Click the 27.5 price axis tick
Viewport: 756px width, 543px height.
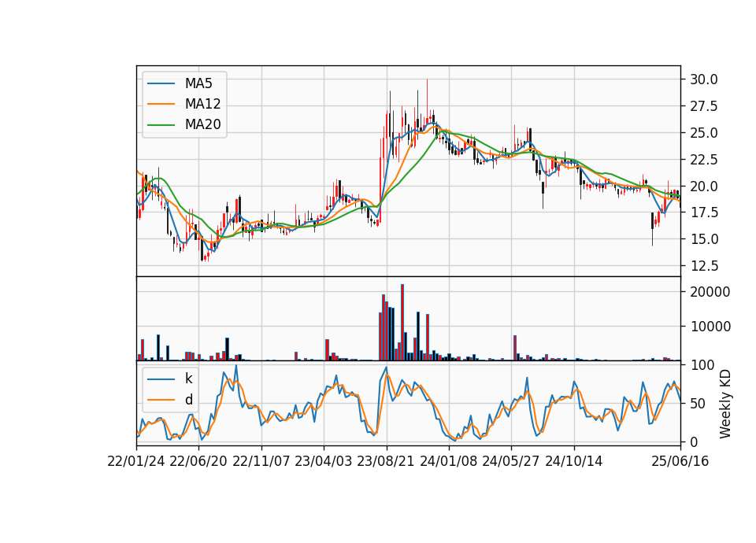click(x=703, y=106)
